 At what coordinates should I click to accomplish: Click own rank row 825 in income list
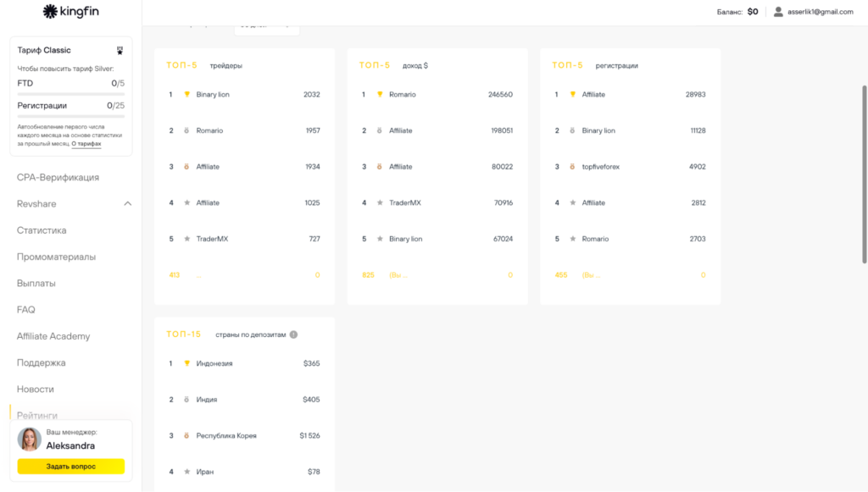click(437, 274)
